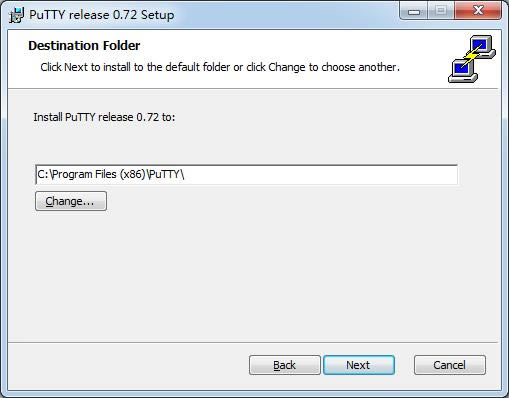
Task: Click the yellow lightning bolt in the PuTTY logo
Action: [473, 56]
